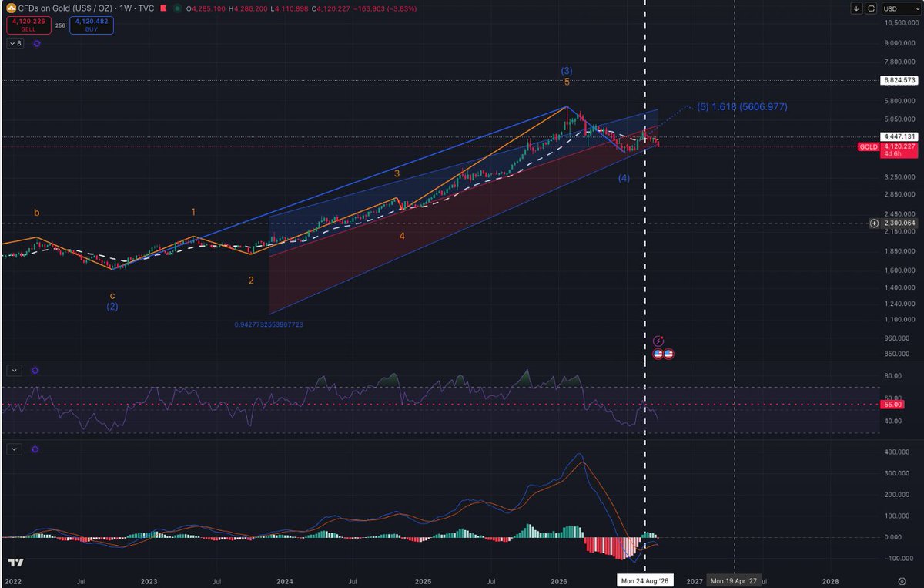This screenshot has height=588, width=924.
Task: Click the purple ring icon in MACD pane
Action: pos(35,448)
